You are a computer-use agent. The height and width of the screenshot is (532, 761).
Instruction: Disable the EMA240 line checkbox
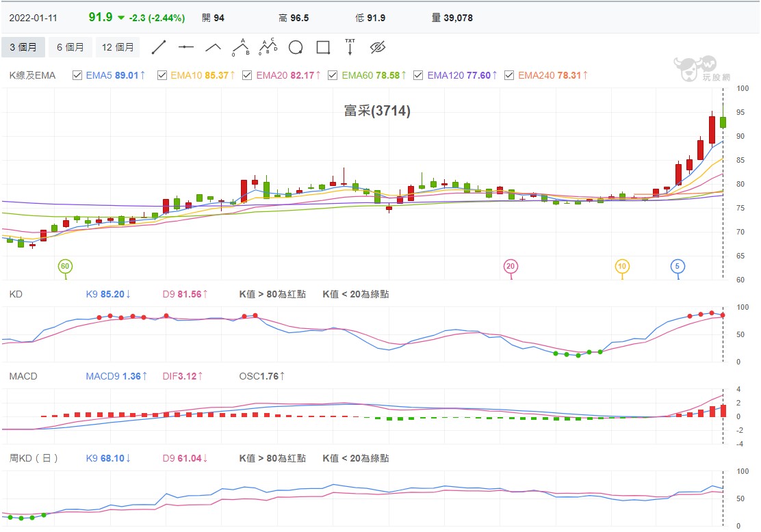509,75
